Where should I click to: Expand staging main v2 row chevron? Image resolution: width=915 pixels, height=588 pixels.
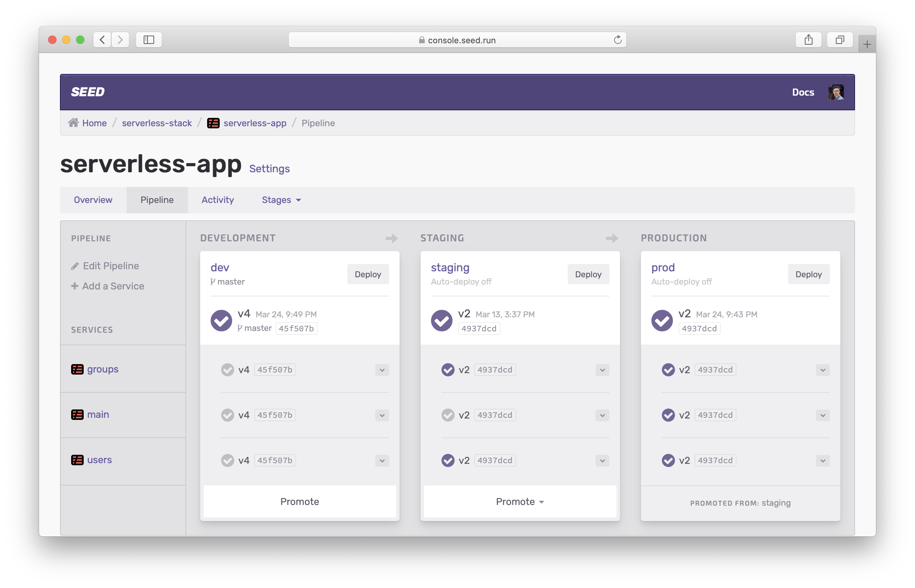(602, 415)
